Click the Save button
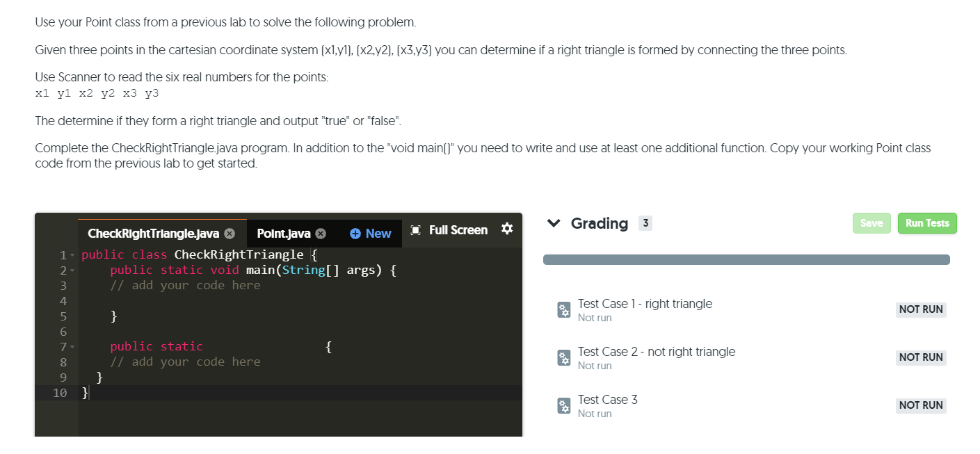This screenshot has width=980, height=454. coord(871,223)
